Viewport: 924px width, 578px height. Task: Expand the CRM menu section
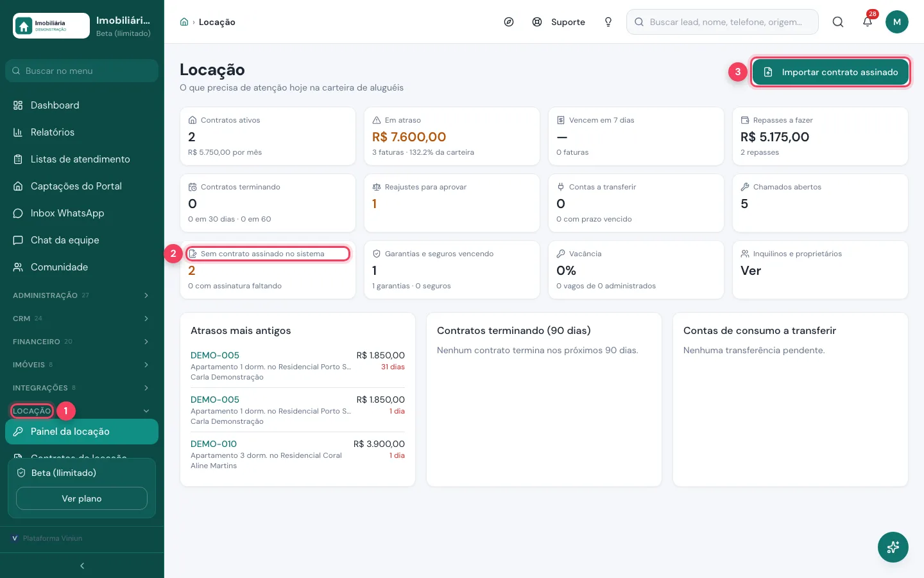[81, 319]
